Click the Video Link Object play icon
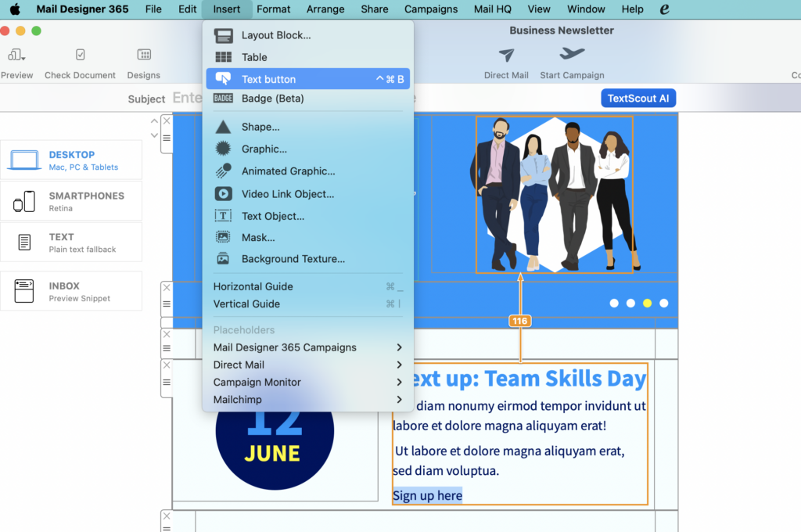This screenshot has height=532, width=801. click(x=223, y=194)
